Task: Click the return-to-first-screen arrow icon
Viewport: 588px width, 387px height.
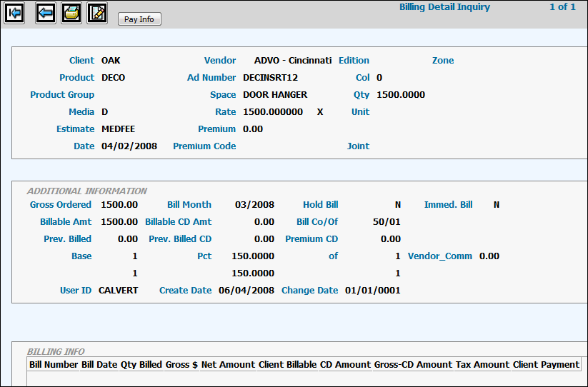Action: [x=15, y=13]
